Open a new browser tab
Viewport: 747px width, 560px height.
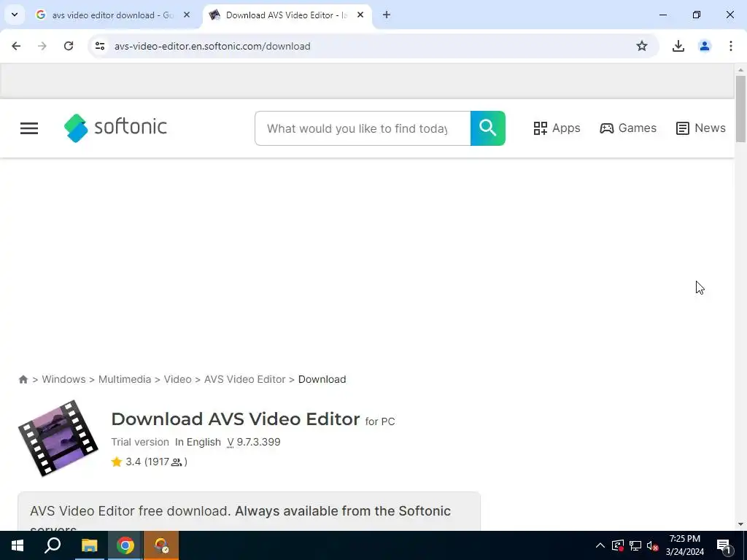pyautogui.click(x=387, y=15)
